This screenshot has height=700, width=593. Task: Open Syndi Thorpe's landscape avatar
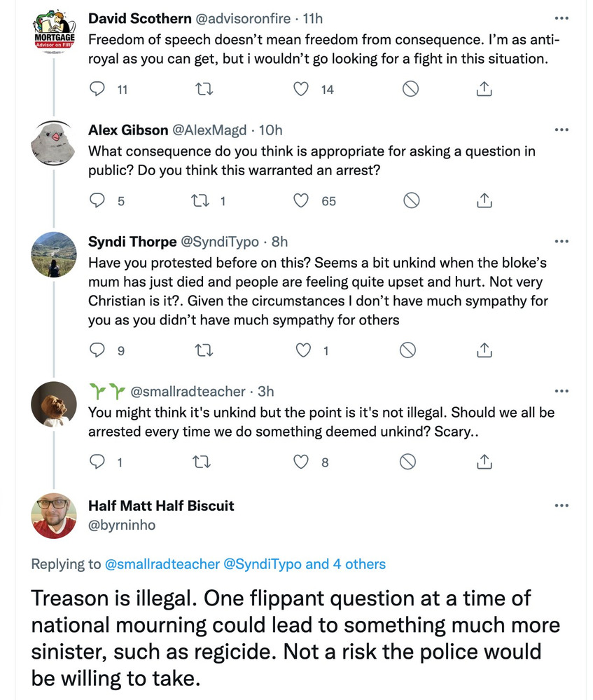54,255
